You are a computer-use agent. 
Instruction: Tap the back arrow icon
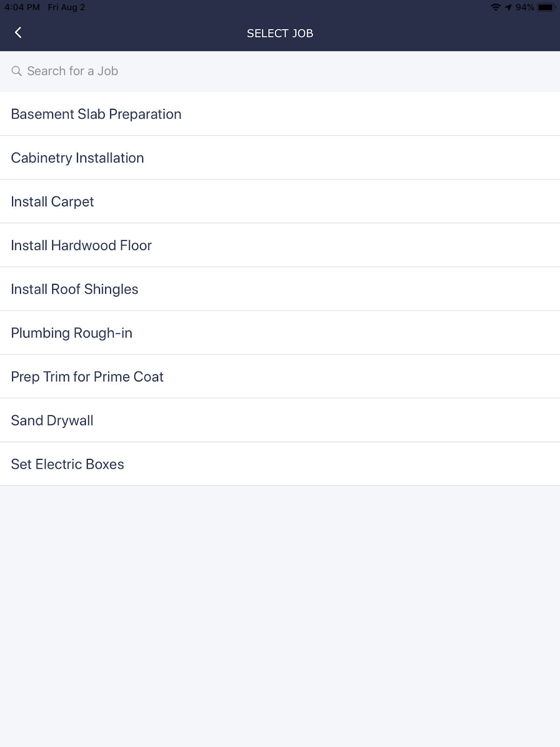[18, 33]
